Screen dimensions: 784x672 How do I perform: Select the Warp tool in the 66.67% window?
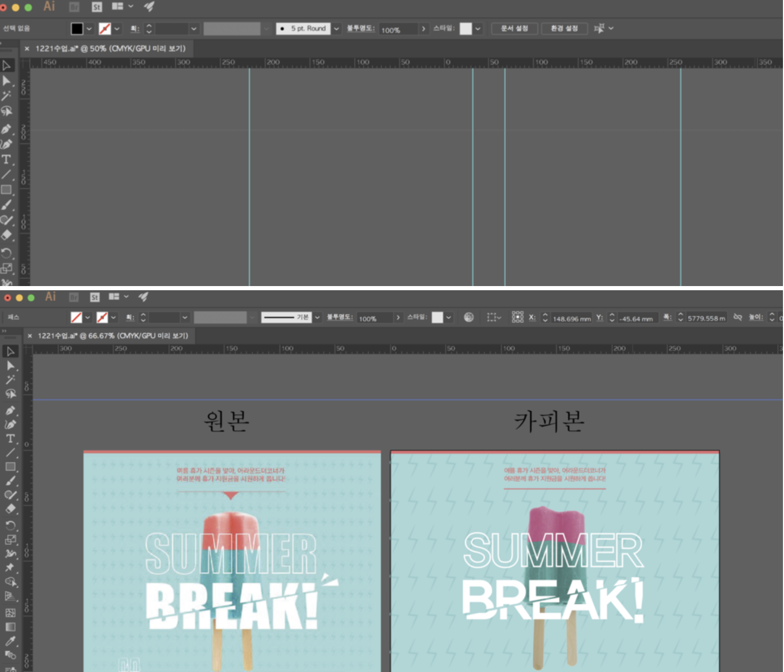(10, 553)
